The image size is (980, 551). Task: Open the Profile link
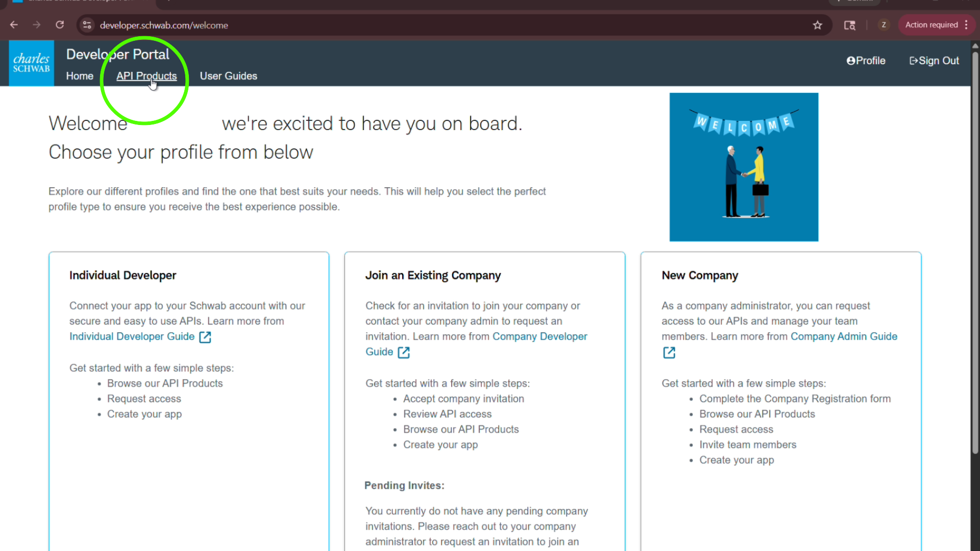[866, 61]
